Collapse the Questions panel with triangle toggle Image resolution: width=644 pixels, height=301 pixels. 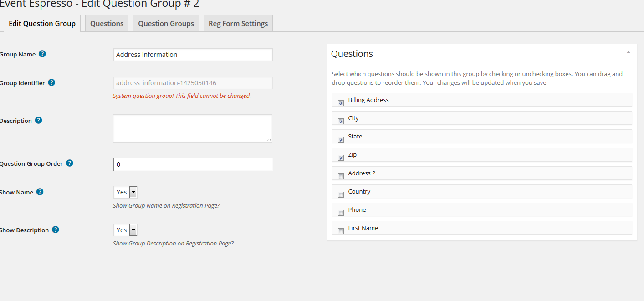coord(628,52)
